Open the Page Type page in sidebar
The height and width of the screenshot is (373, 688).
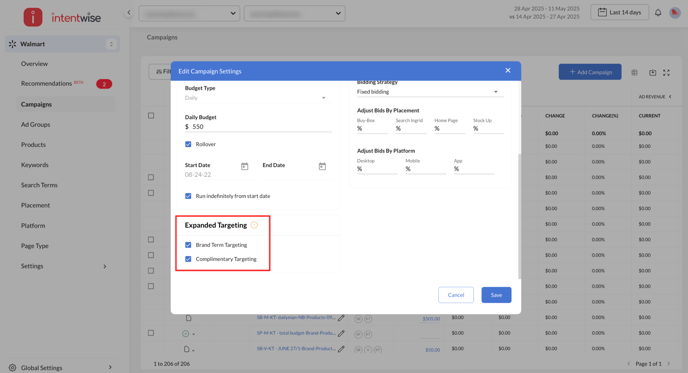35,246
